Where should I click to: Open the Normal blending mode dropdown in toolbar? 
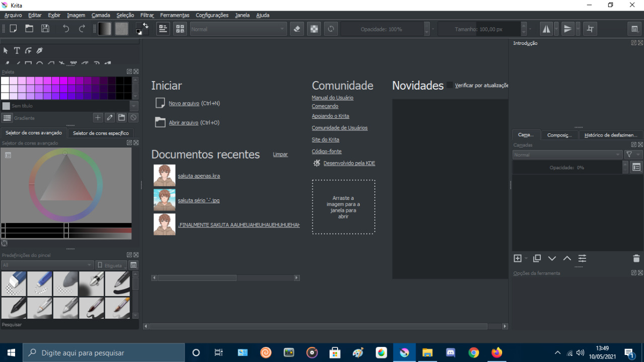click(x=238, y=29)
